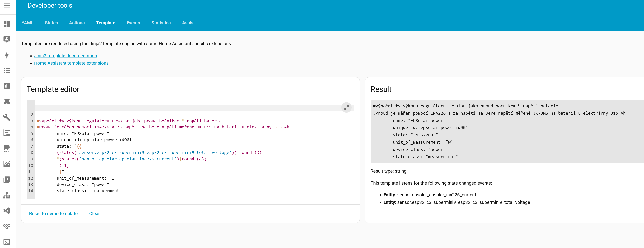
Task: Open the HACS store icon
Action: 7,148
